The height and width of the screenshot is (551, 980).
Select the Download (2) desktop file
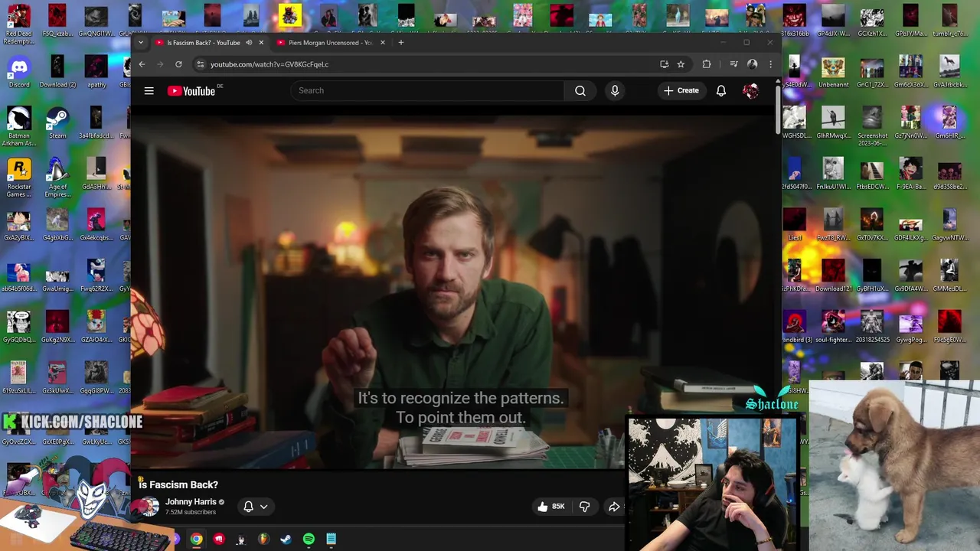(x=57, y=71)
